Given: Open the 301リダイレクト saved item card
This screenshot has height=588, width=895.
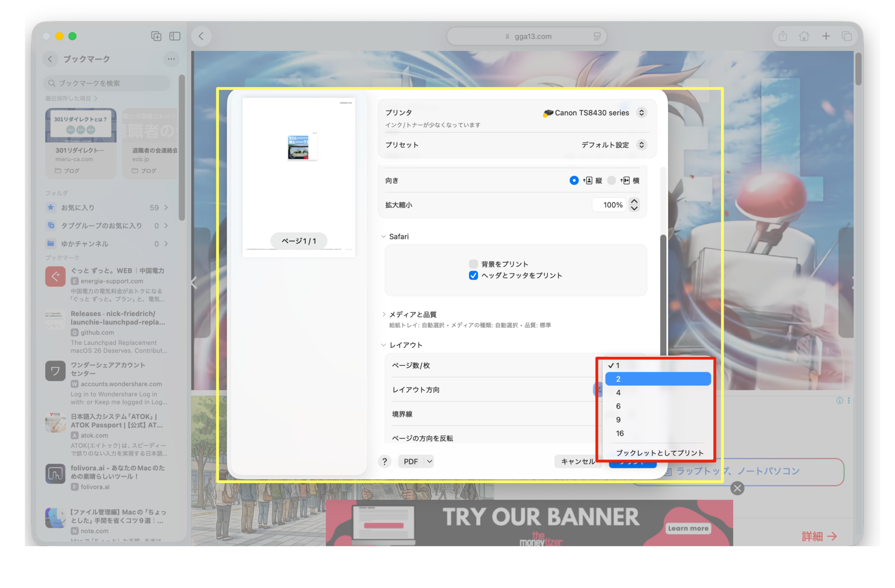Looking at the screenshot, I should (81, 143).
